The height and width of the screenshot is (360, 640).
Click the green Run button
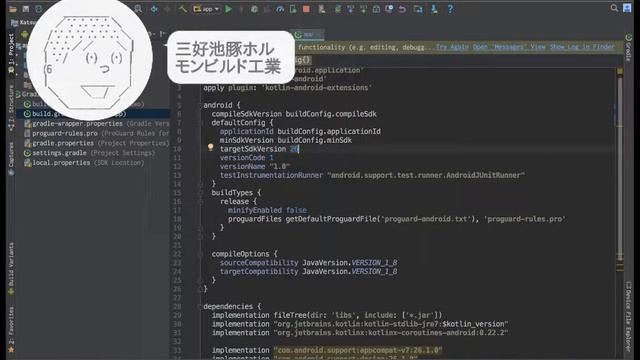[229, 9]
